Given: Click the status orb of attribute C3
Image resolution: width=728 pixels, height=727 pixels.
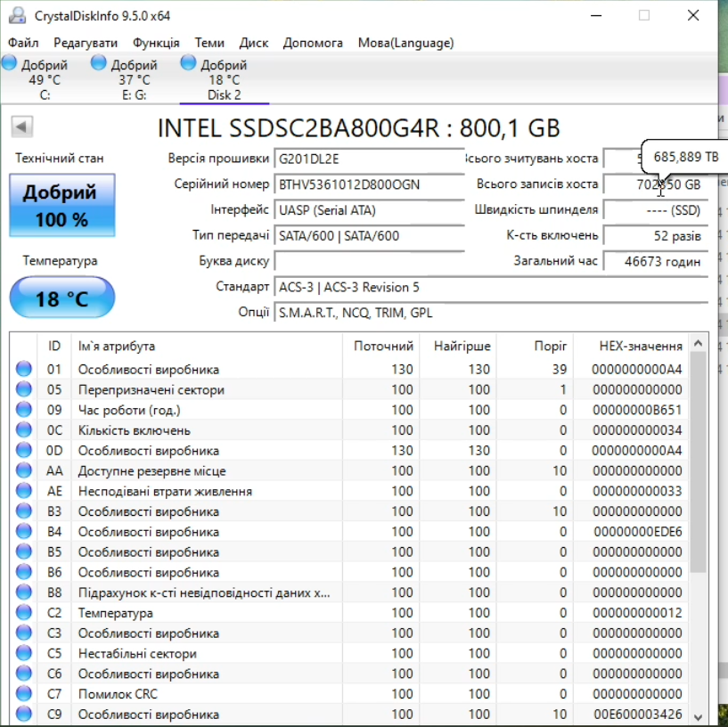Looking at the screenshot, I should [24, 633].
